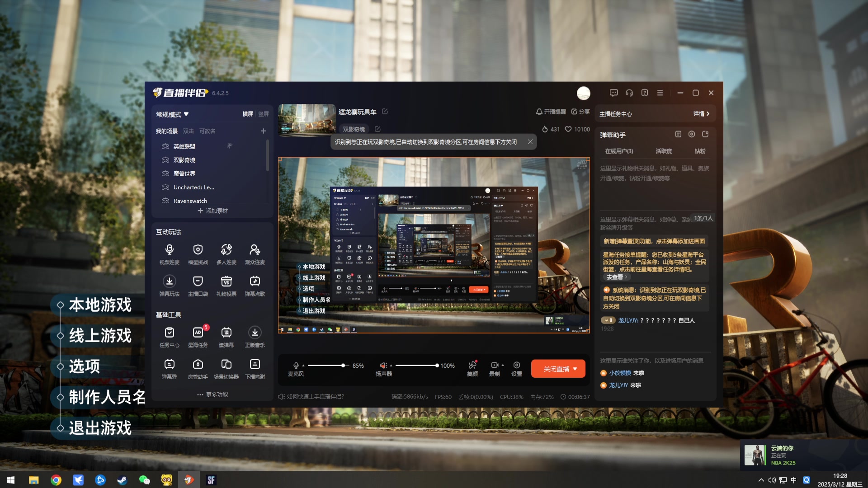The width and height of the screenshot is (868, 488).
Task: Start 录制 recording
Action: tap(494, 368)
